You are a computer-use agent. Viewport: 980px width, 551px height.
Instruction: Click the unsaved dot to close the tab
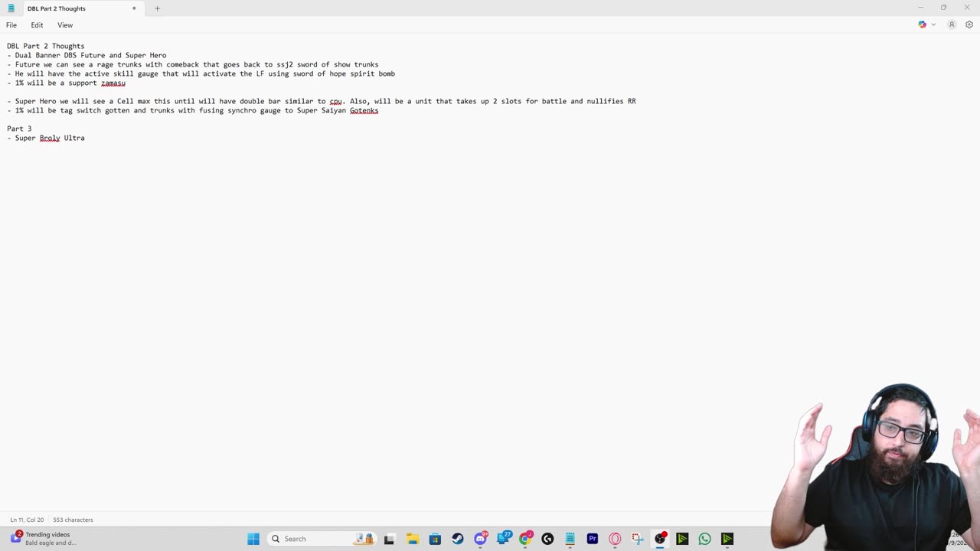coord(134,8)
